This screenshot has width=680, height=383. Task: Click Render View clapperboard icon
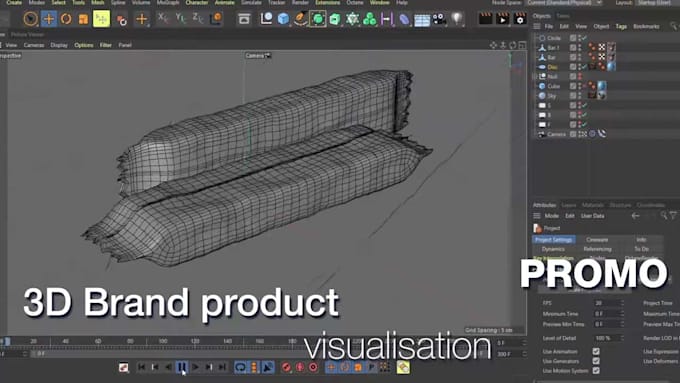(x=485, y=19)
